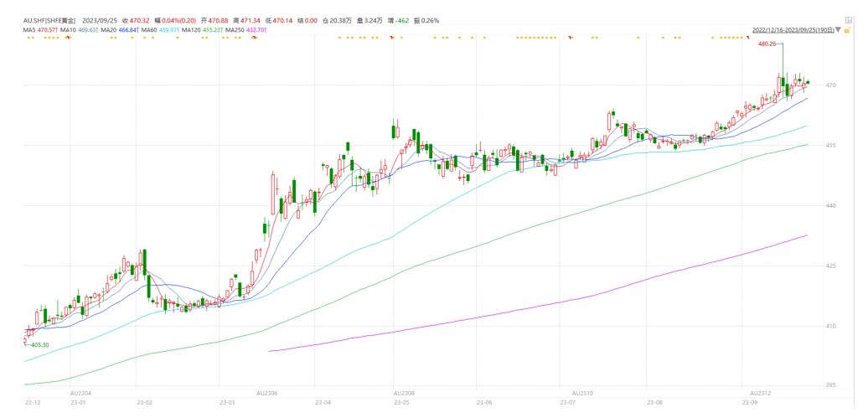Open the chart layout panel icon
The image size is (868, 418).
click(x=849, y=20)
